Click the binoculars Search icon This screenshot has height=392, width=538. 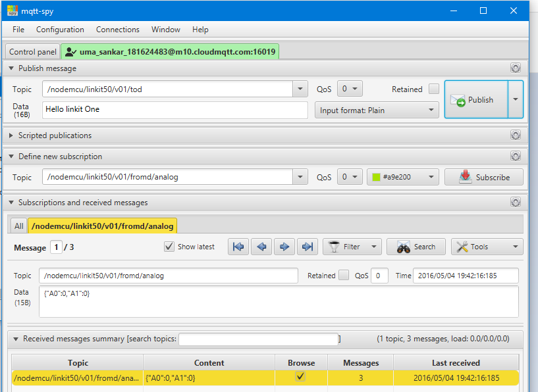(x=404, y=247)
